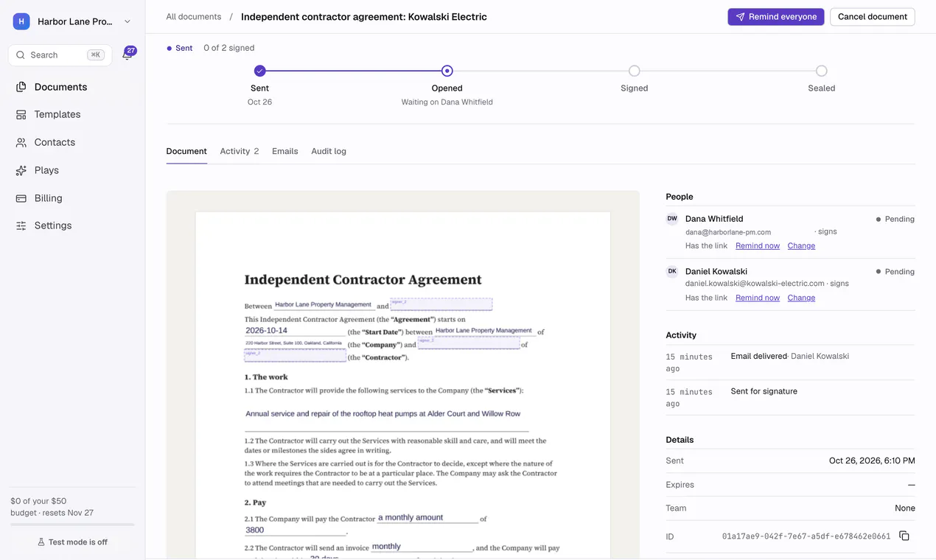Screen dimensions: 936x560
Task: Click the Search field
Action: tap(60, 55)
